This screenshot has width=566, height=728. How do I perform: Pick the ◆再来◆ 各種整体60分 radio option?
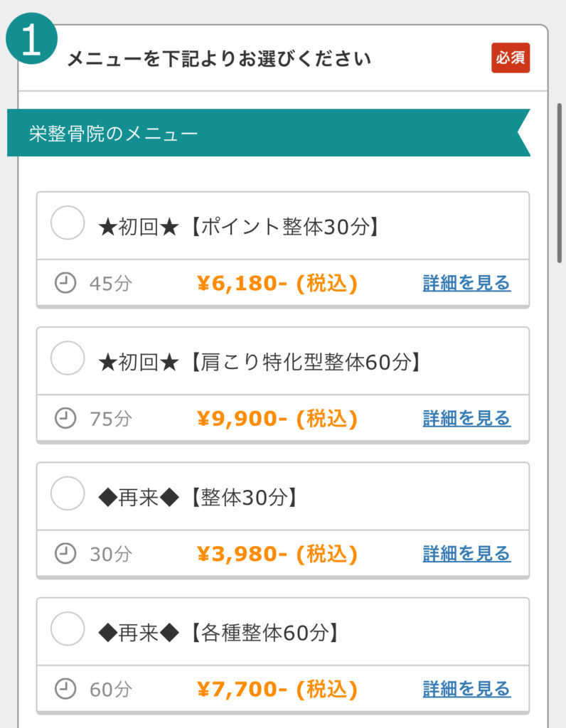point(68,629)
